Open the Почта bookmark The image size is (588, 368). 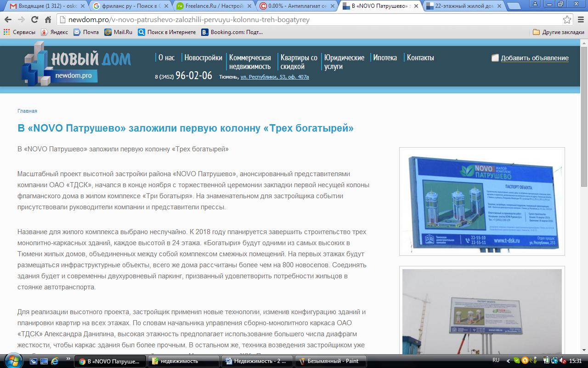(86, 32)
